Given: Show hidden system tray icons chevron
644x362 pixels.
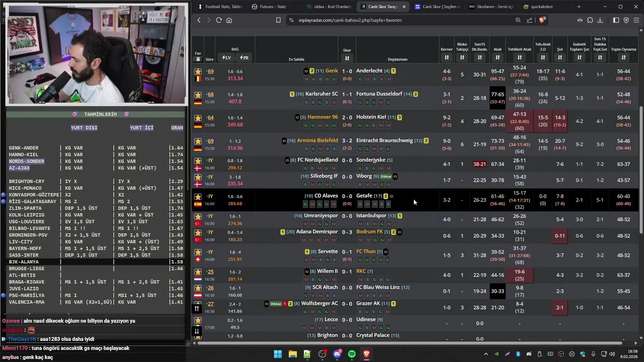Looking at the screenshot, I should (486, 354).
